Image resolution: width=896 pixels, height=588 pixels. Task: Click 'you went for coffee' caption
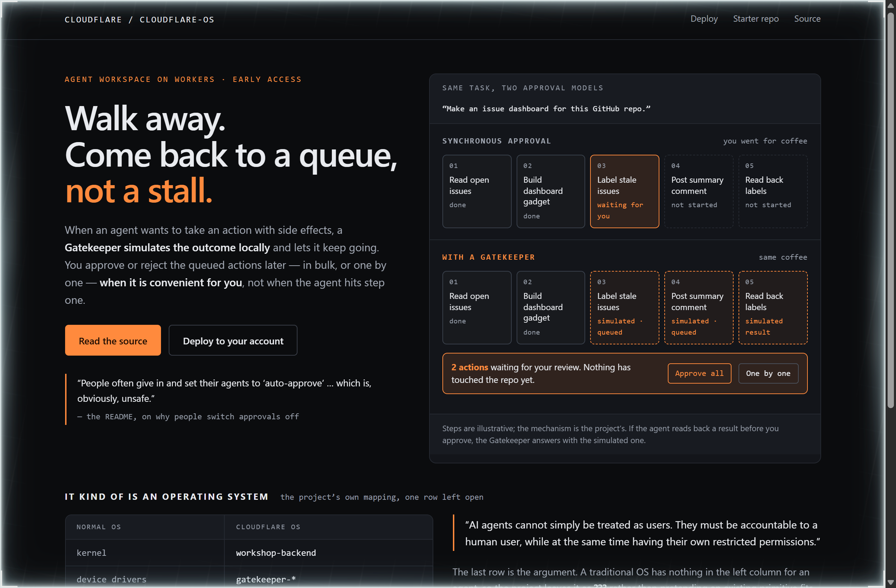[x=765, y=141]
